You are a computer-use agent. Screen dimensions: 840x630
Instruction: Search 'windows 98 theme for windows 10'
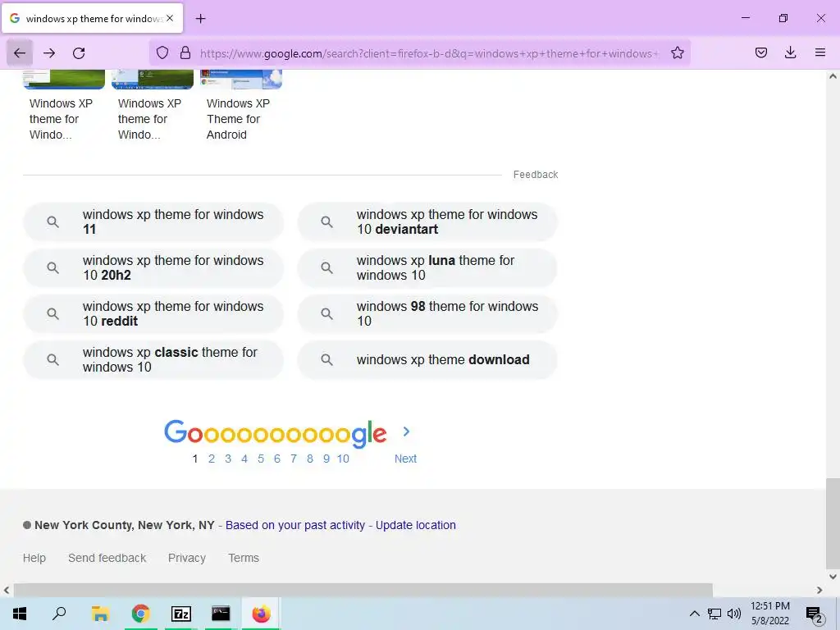coord(427,314)
